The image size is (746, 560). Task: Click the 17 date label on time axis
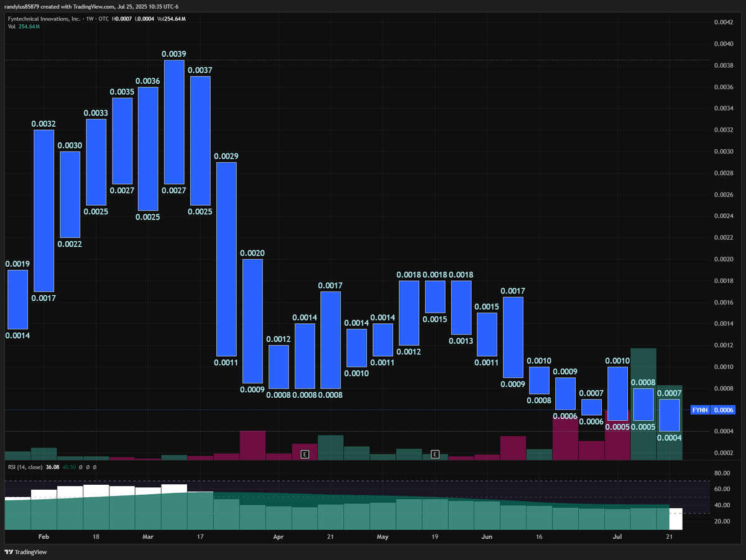click(200, 536)
